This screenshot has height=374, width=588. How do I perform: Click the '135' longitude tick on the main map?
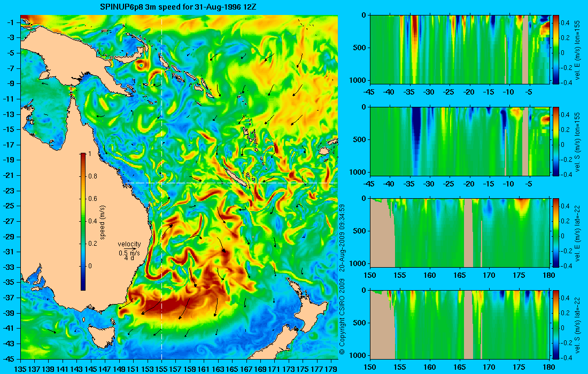coord(20,369)
